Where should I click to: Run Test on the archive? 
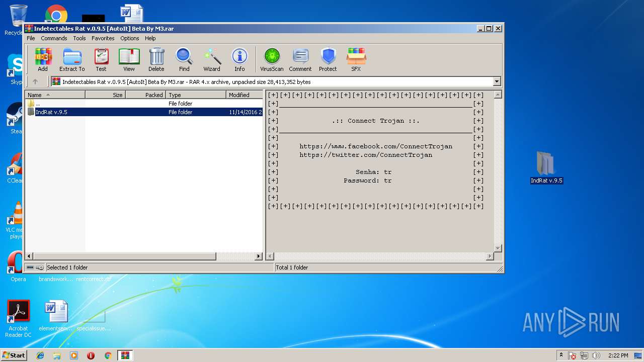(101, 60)
